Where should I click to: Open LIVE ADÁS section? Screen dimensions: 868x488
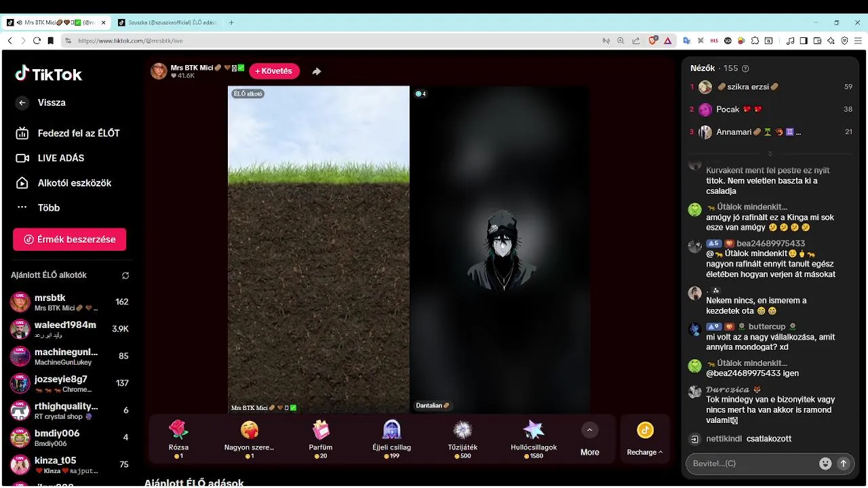(51, 158)
